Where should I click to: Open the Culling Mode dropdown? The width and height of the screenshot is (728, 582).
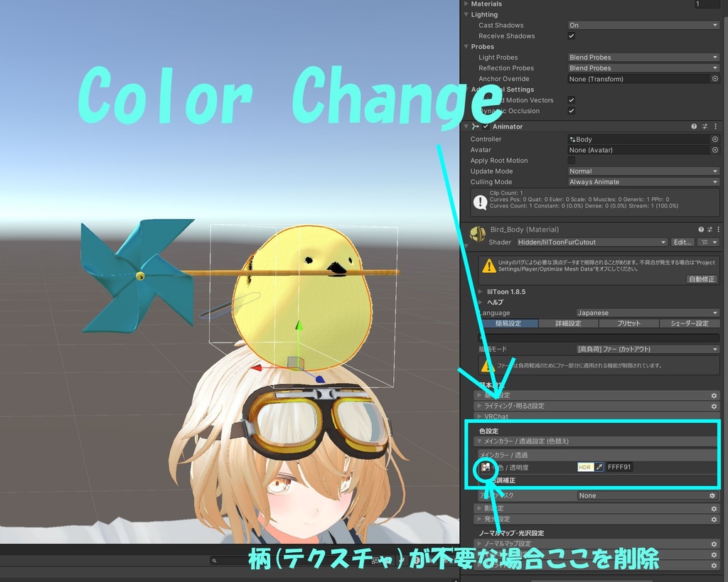click(x=642, y=182)
